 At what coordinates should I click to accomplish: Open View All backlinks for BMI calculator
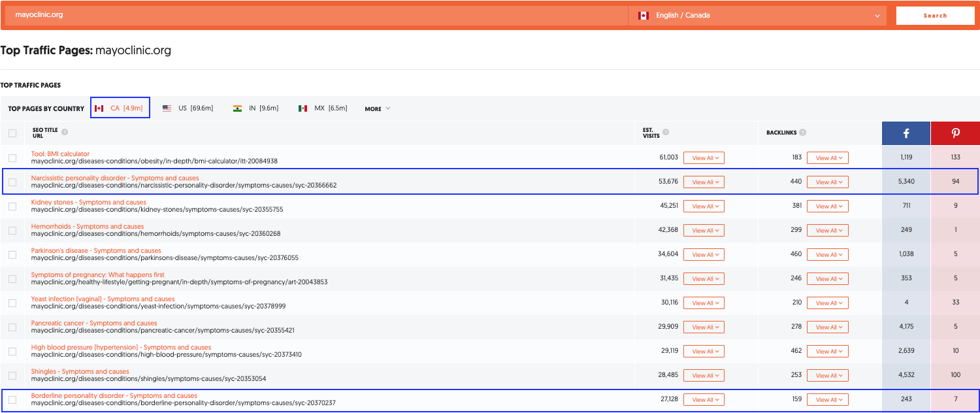click(827, 157)
